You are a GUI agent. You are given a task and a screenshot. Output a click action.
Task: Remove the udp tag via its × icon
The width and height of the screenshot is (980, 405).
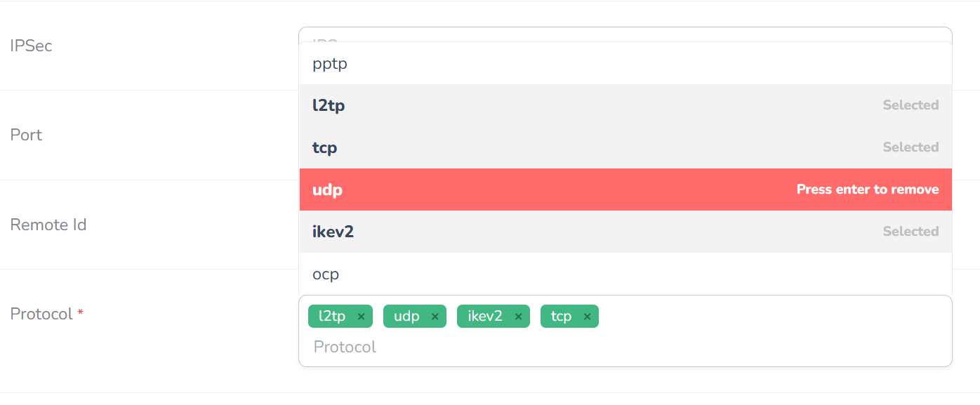pos(435,316)
